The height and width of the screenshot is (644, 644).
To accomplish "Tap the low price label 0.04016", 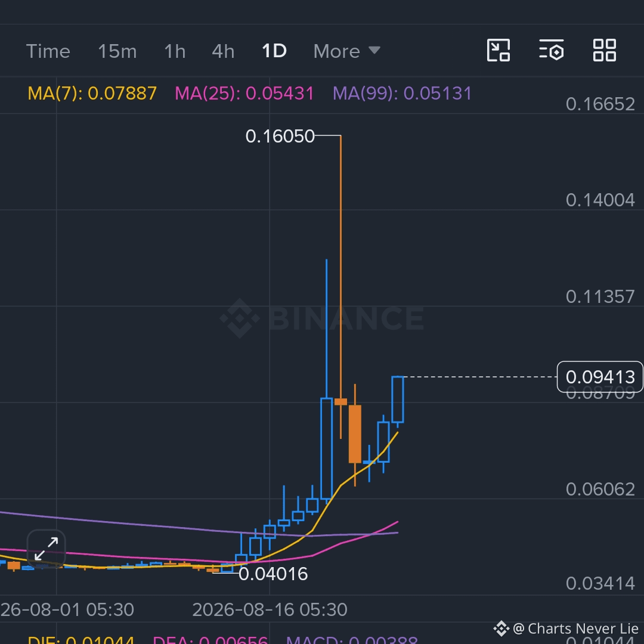I will pos(273,574).
